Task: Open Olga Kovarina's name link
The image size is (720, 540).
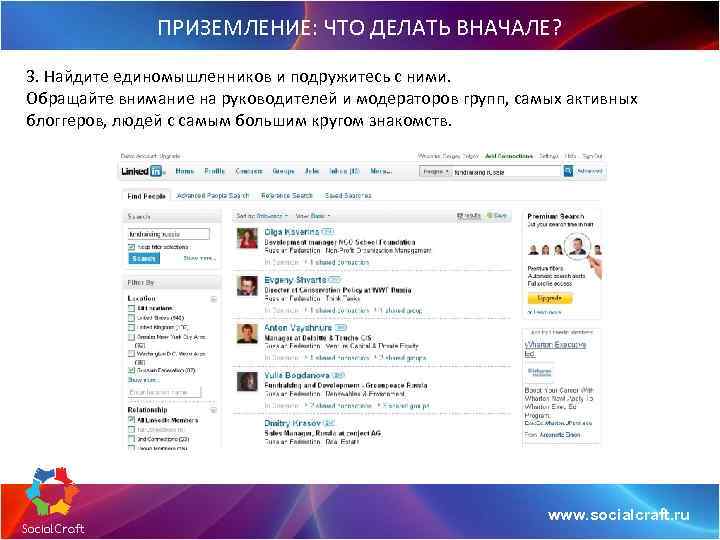Action: [292, 232]
